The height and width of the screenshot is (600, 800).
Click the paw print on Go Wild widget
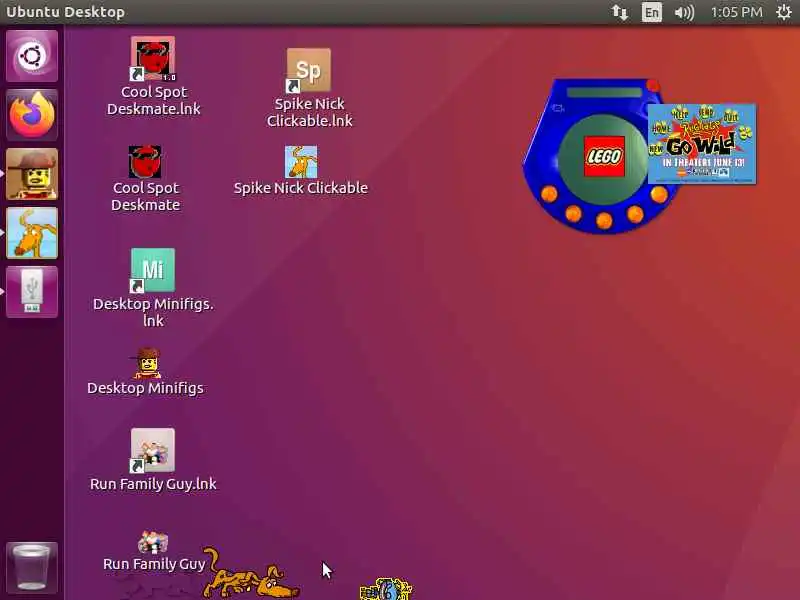tap(746, 133)
